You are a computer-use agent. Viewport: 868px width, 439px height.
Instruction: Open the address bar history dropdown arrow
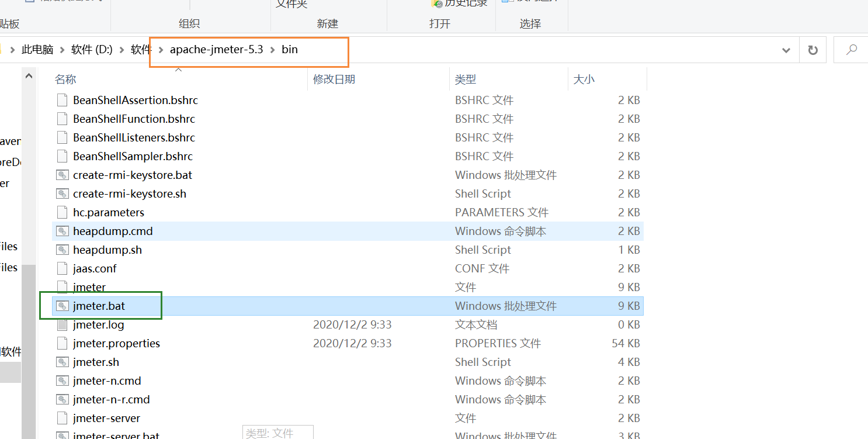[786, 50]
